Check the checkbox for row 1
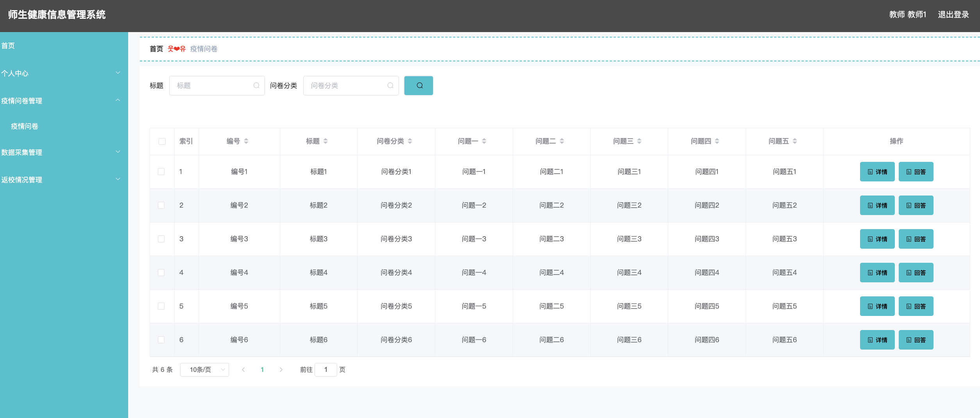The height and width of the screenshot is (418, 980). (161, 172)
